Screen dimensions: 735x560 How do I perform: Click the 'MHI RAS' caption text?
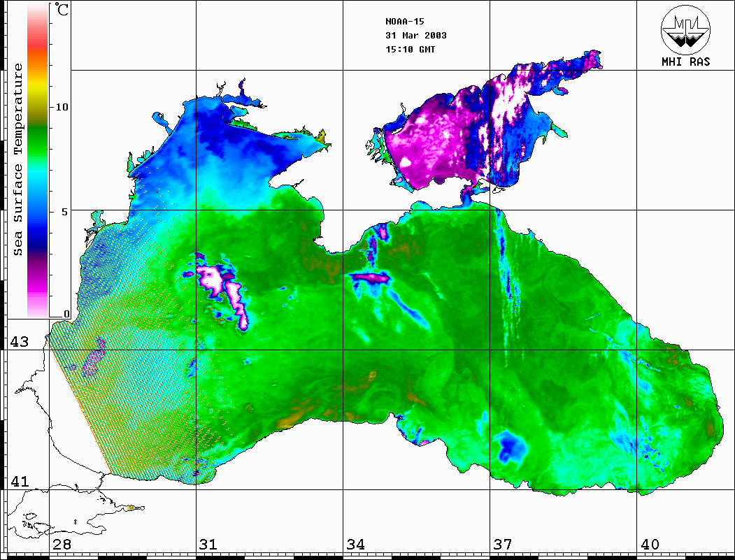tap(686, 62)
